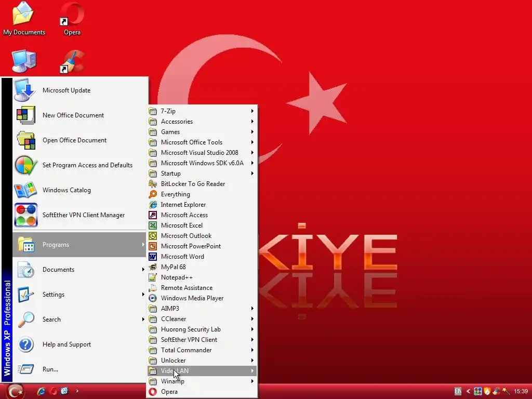
Task: Click the Everything search icon
Action: pos(153,194)
